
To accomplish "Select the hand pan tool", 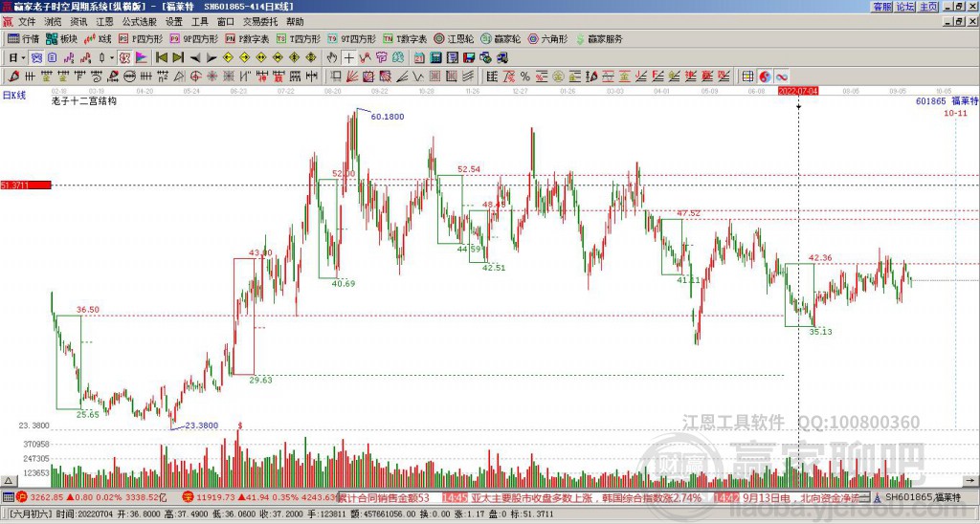I will [x=332, y=58].
